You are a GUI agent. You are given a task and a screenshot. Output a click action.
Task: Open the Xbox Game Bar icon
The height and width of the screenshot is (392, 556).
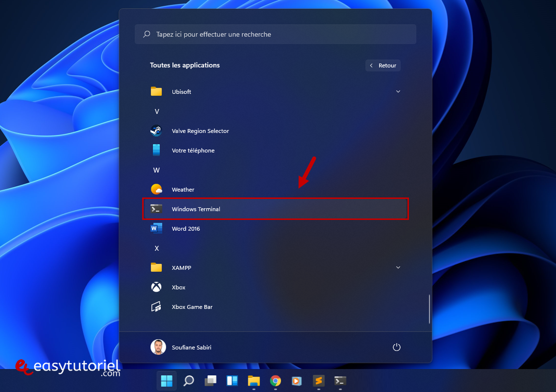[x=156, y=306]
